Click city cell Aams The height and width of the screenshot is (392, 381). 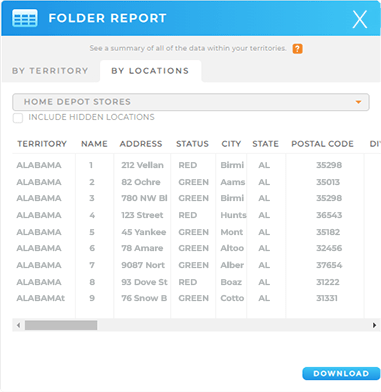(233, 182)
